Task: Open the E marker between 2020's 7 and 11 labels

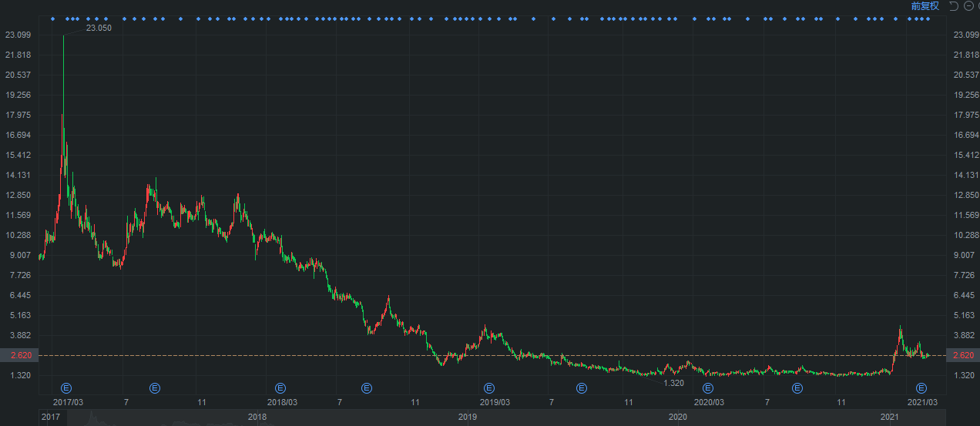Action: [x=798, y=387]
